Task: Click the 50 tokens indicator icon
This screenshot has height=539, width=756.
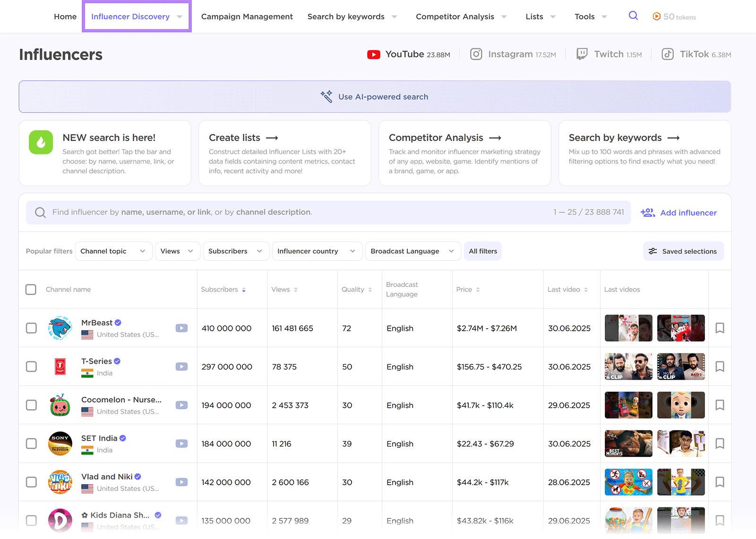Action: coord(657,16)
